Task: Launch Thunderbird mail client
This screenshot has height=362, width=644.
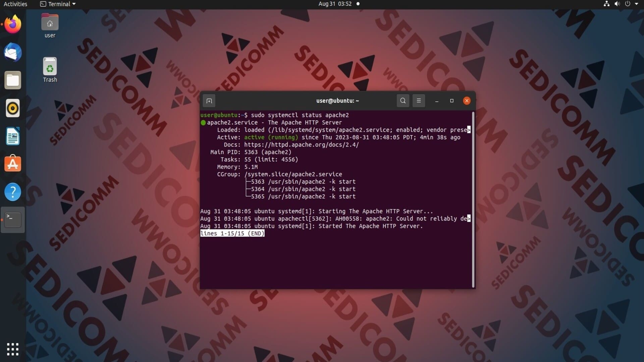Action: coord(13,52)
